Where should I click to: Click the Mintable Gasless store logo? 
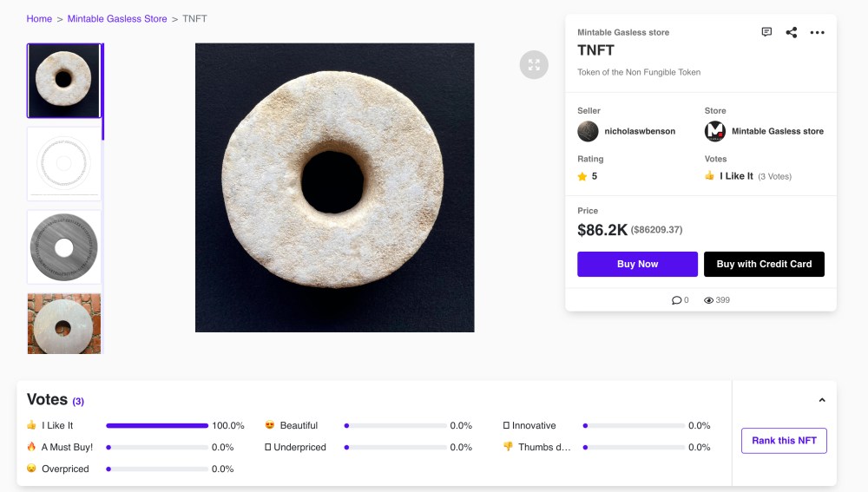[715, 131]
